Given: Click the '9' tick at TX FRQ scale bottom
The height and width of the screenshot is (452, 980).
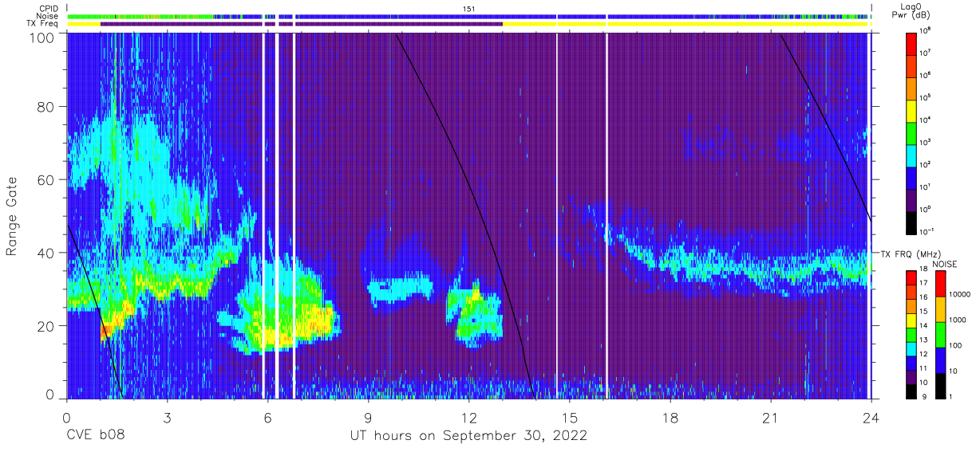Looking at the screenshot, I should point(923,396).
